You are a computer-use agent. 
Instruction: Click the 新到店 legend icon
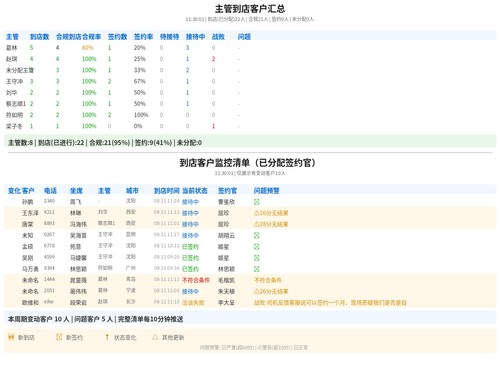pos(11,337)
